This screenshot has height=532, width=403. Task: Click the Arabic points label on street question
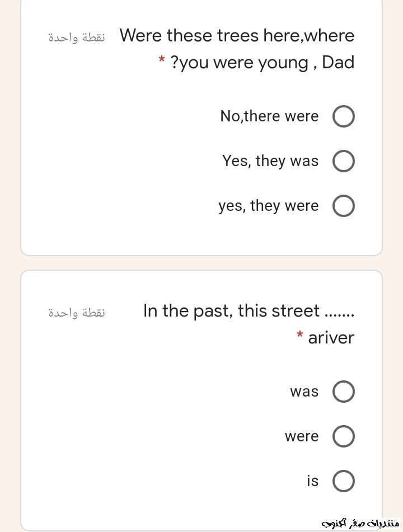click(x=77, y=312)
